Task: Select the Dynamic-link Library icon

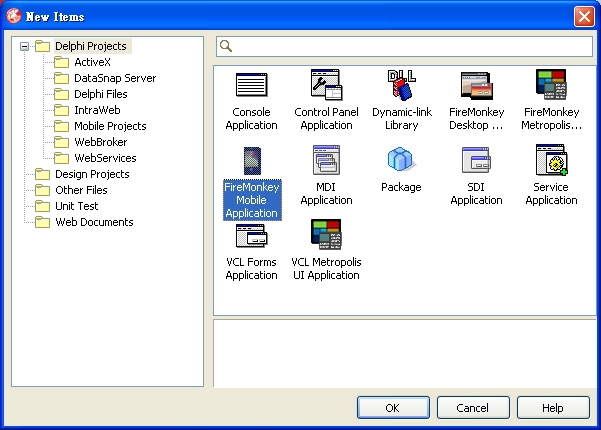Action: [x=401, y=86]
